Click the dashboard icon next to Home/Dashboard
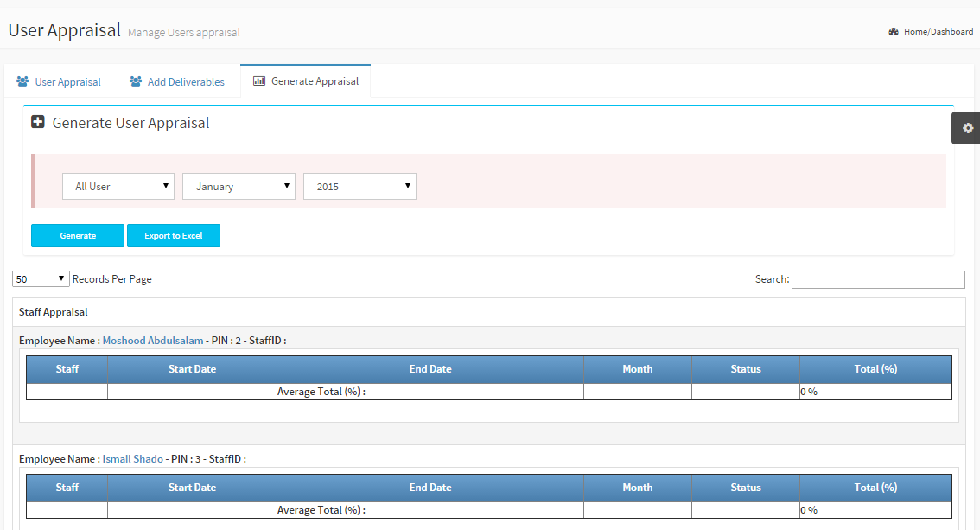Screen dimensions: 980x530 pos(894,32)
